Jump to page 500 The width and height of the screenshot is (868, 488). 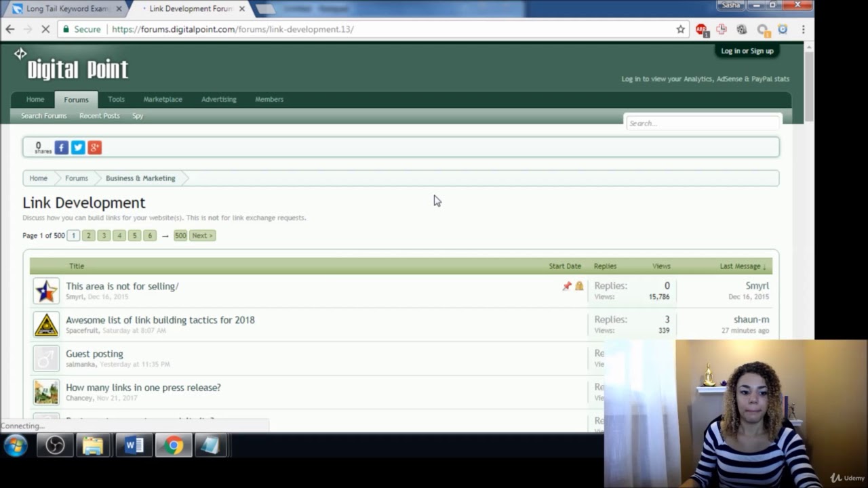pyautogui.click(x=180, y=235)
